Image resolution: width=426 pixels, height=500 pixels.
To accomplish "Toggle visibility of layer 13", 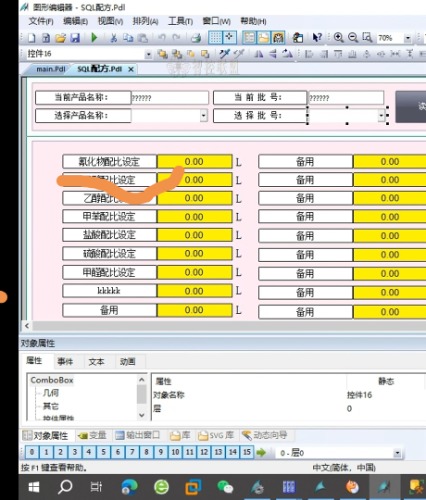I will 218,452.
